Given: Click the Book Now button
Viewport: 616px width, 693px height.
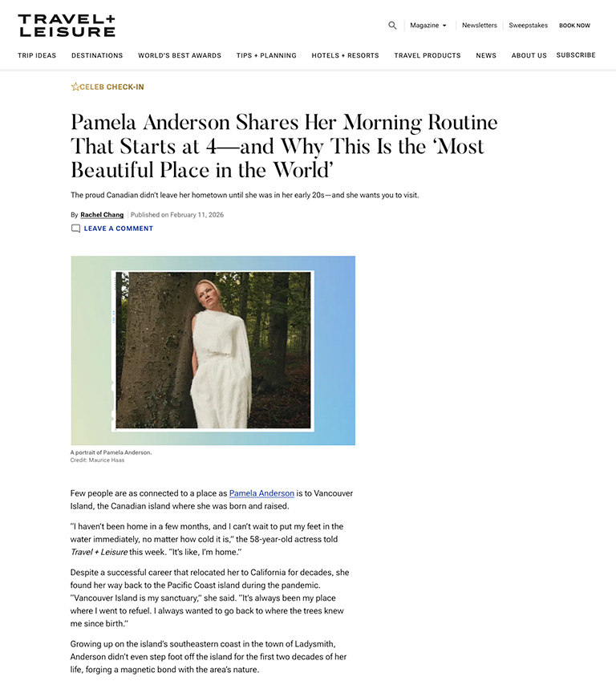Looking at the screenshot, I should 574,25.
